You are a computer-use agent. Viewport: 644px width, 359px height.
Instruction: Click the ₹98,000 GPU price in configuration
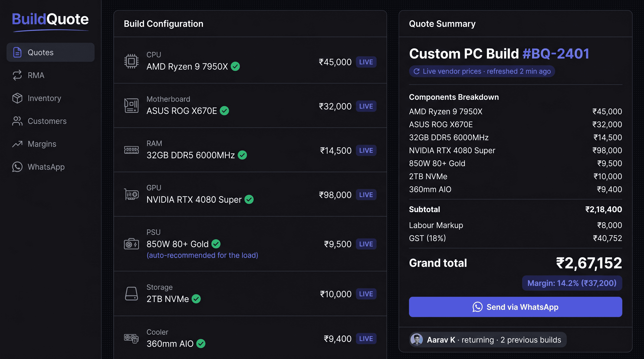pyautogui.click(x=335, y=195)
